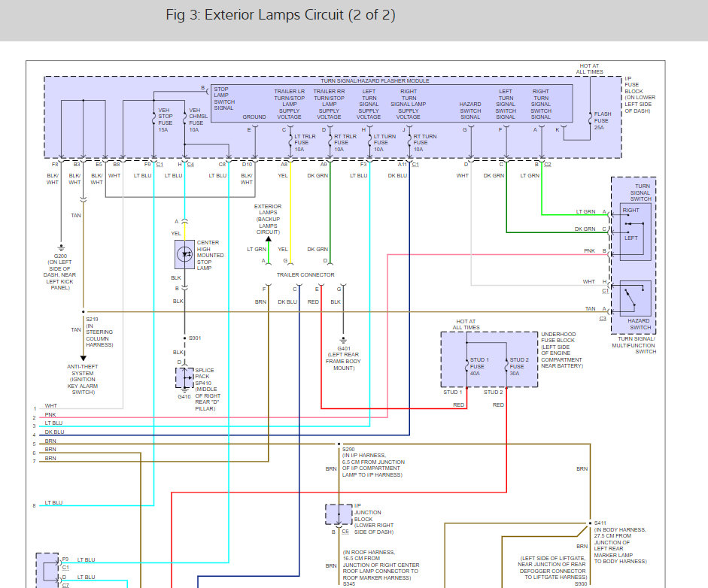Image resolution: width=708 pixels, height=588 pixels.
Task: Click 'G401 (LEFT REAR FRAME BODY MOUNT)' text
Action: (x=344, y=359)
